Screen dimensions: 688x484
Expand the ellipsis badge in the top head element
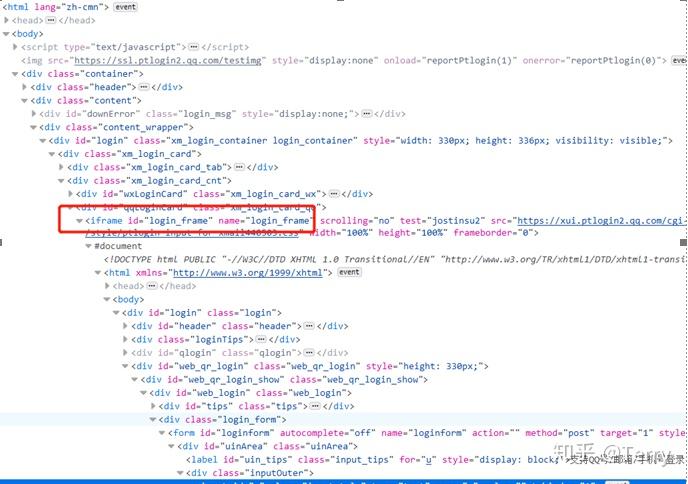coord(51,20)
